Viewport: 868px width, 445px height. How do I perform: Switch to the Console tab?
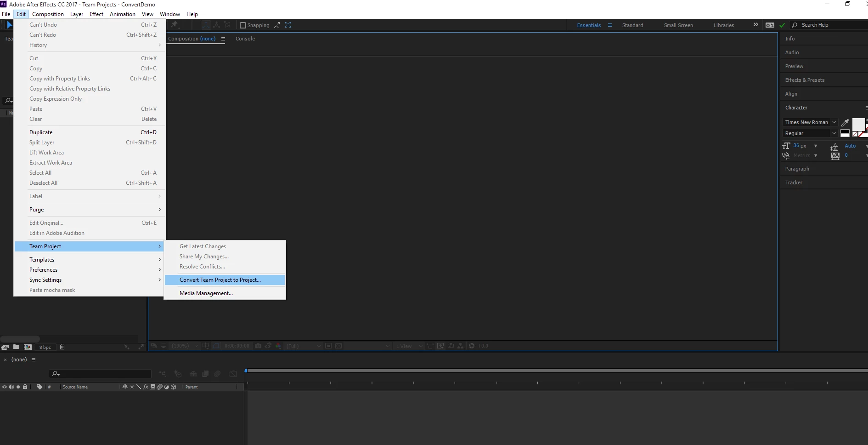[245, 39]
